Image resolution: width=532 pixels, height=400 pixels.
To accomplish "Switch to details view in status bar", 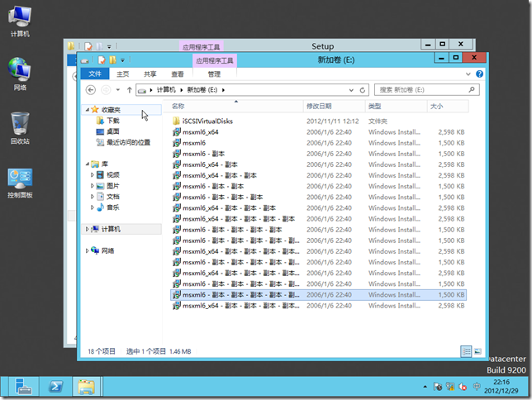I will tap(466, 351).
